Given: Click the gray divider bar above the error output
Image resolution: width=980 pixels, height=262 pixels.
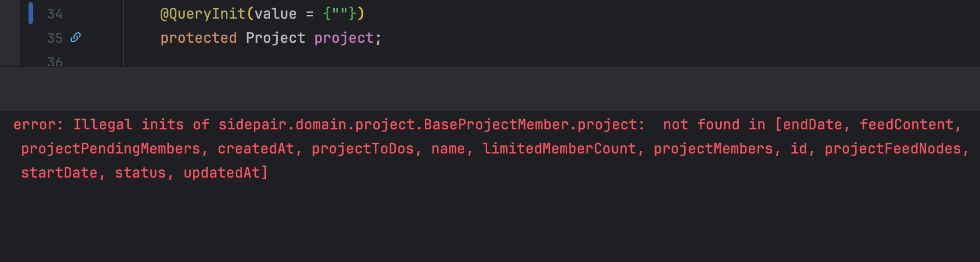Looking at the screenshot, I should pyautogui.click(x=490, y=88).
